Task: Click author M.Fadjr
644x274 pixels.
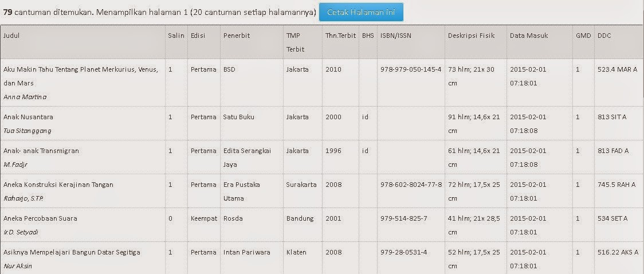Action: coord(15,165)
